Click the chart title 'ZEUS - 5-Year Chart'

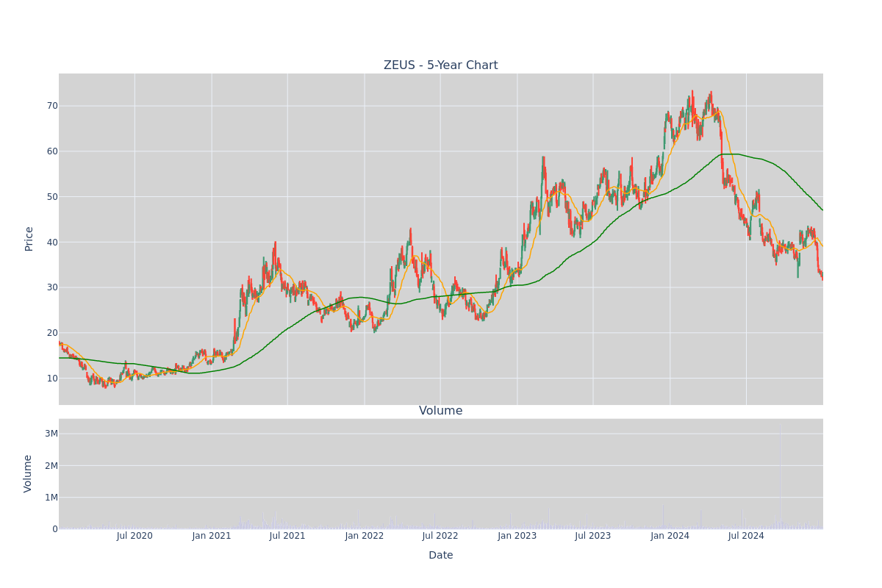click(440, 65)
